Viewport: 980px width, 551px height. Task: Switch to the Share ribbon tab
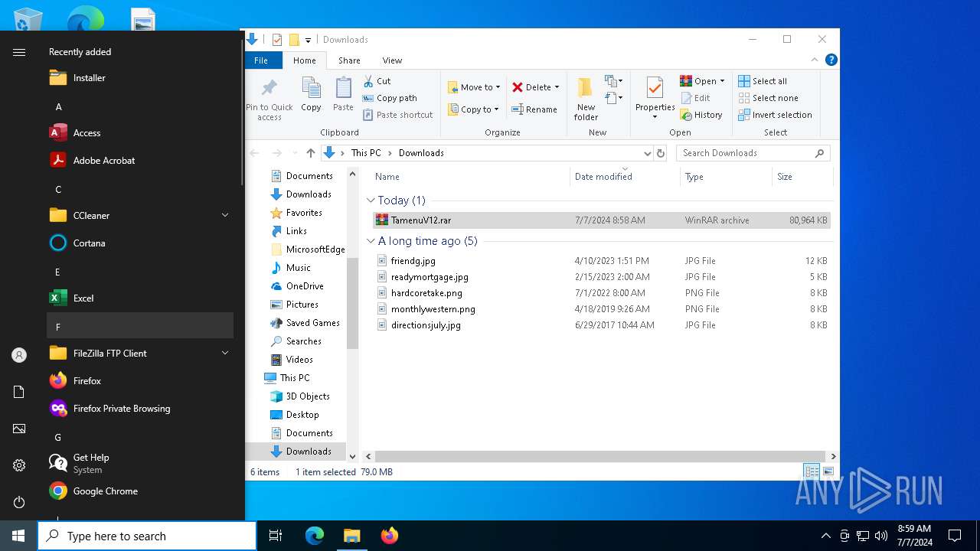pyautogui.click(x=349, y=60)
